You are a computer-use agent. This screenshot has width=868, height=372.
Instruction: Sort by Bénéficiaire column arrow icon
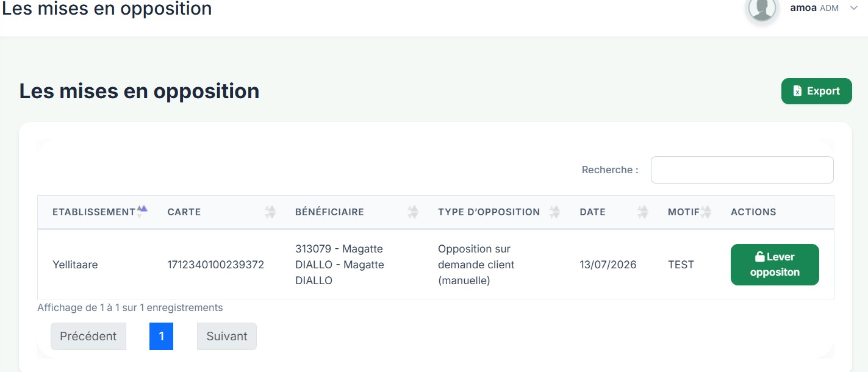click(x=413, y=212)
